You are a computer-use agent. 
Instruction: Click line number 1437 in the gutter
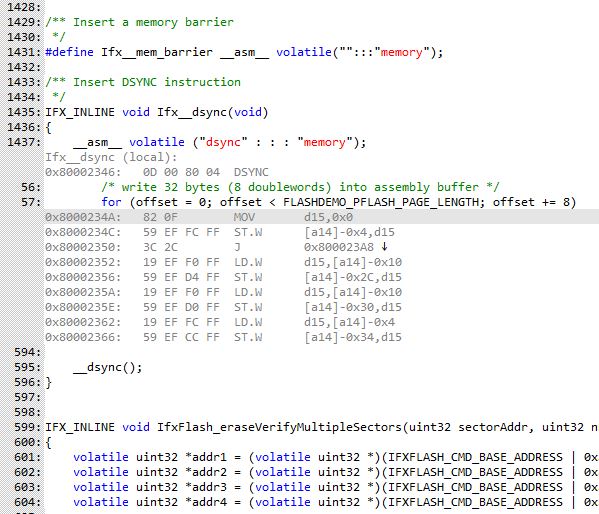pyautogui.click(x=23, y=142)
